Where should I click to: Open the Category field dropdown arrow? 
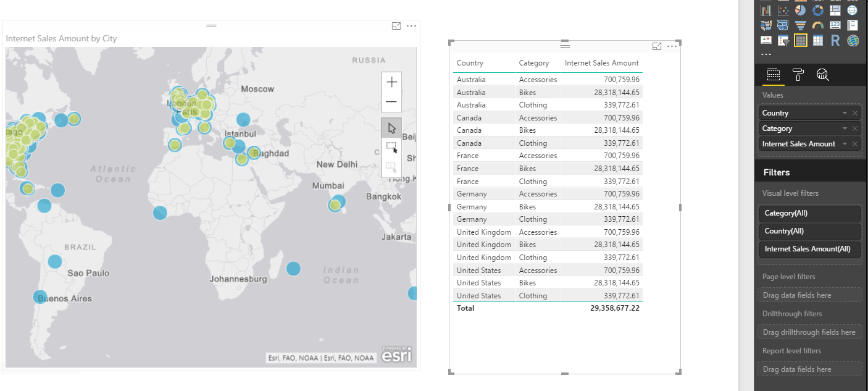pyautogui.click(x=845, y=128)
